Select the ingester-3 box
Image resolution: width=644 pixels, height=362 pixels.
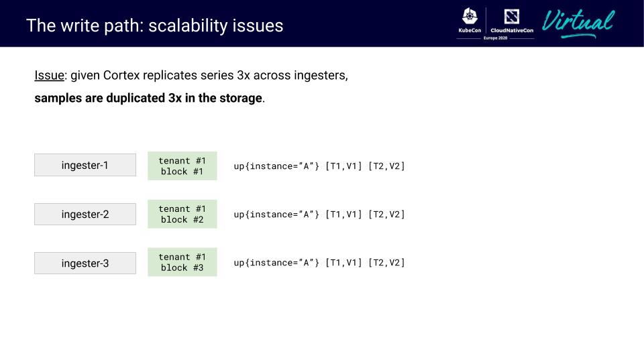[85, 263]
